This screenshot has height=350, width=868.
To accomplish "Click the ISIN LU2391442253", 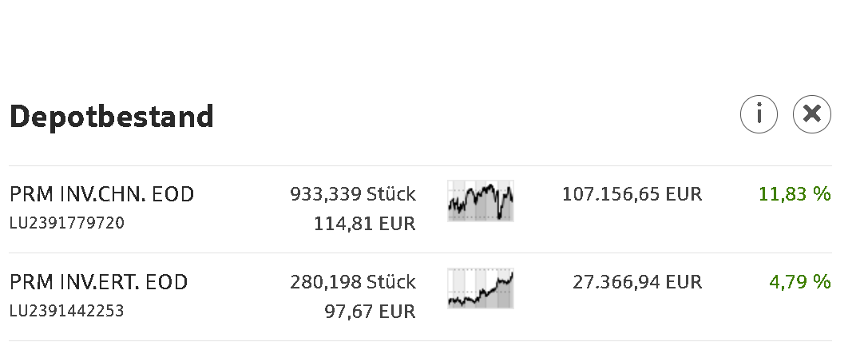I will tap(67, 311).
